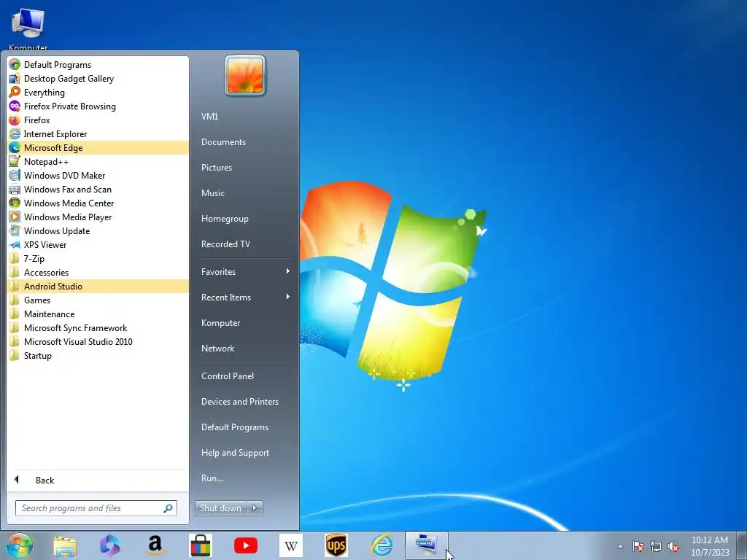This screenshot has height=560, width=747.
Task: Click the muted volume tray icon
Action: [673, 546]
